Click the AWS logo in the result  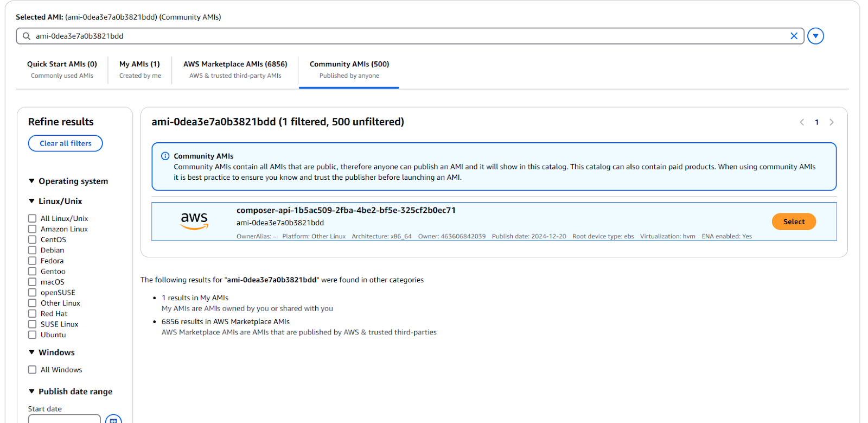(x=194, y=221)
